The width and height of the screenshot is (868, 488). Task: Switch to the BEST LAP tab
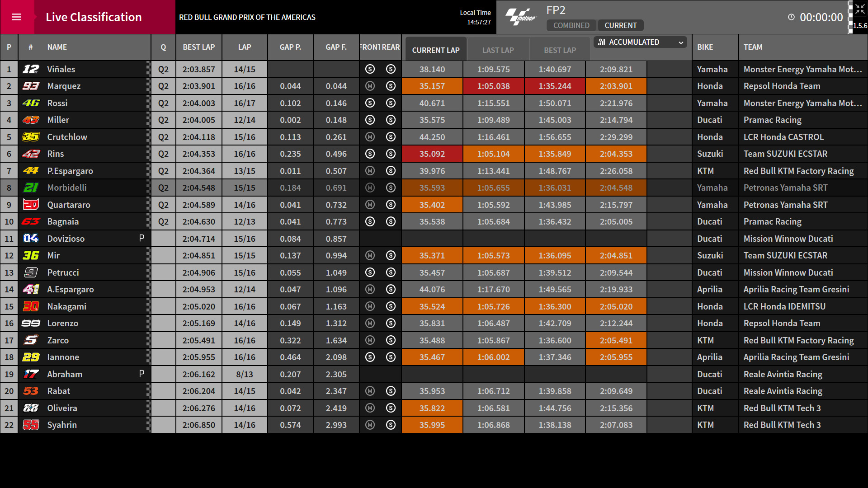[560, 50]
